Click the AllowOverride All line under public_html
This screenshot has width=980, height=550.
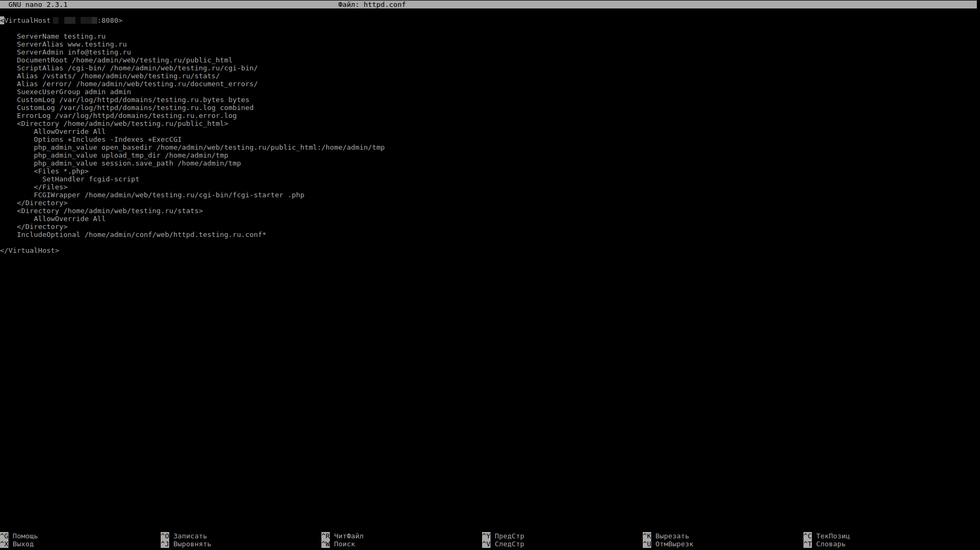click(70, 131)
